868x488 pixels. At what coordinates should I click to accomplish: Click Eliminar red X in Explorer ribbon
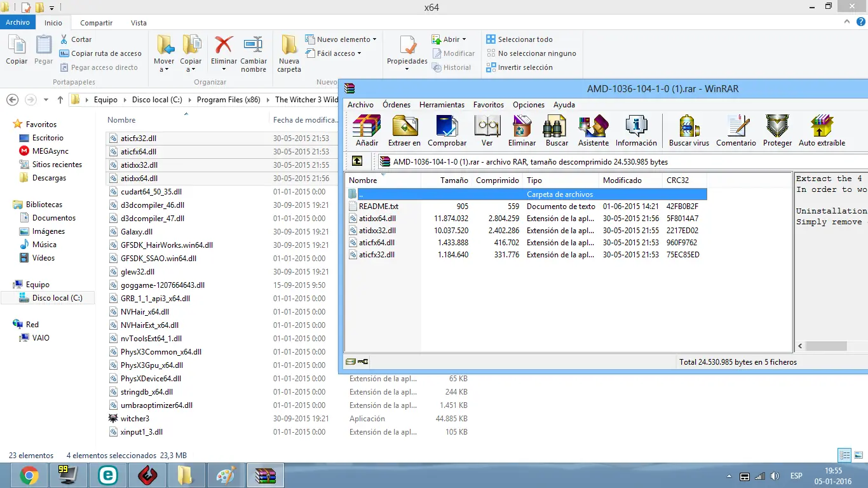click(224, 45)
